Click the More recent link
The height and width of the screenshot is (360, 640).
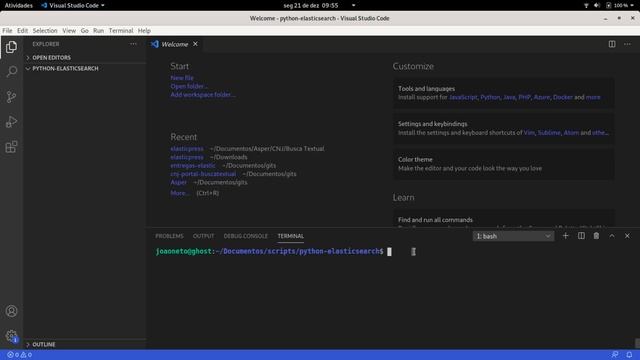coord(180,193)
